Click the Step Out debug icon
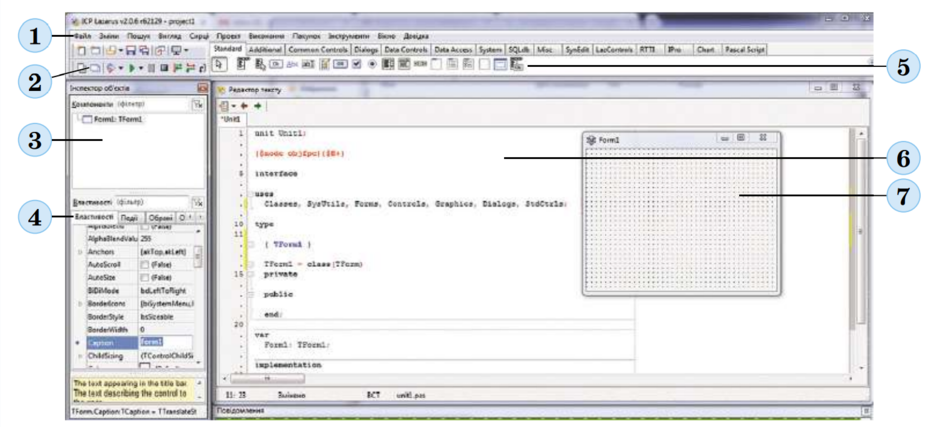The width and height of the screenshot is (940, 427). point(203,68)
